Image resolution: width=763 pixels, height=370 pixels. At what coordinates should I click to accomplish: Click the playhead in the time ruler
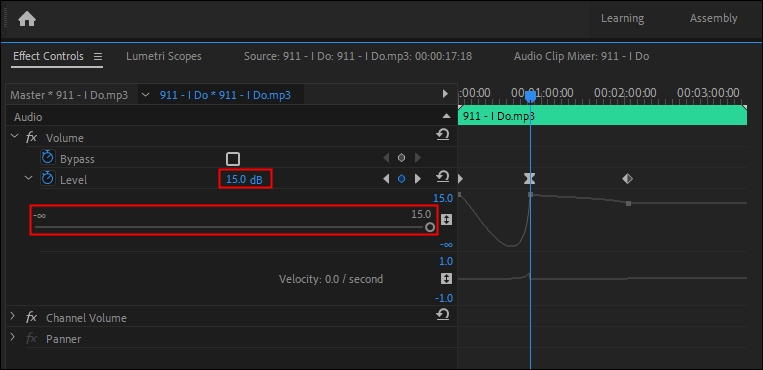coord(530,96)
